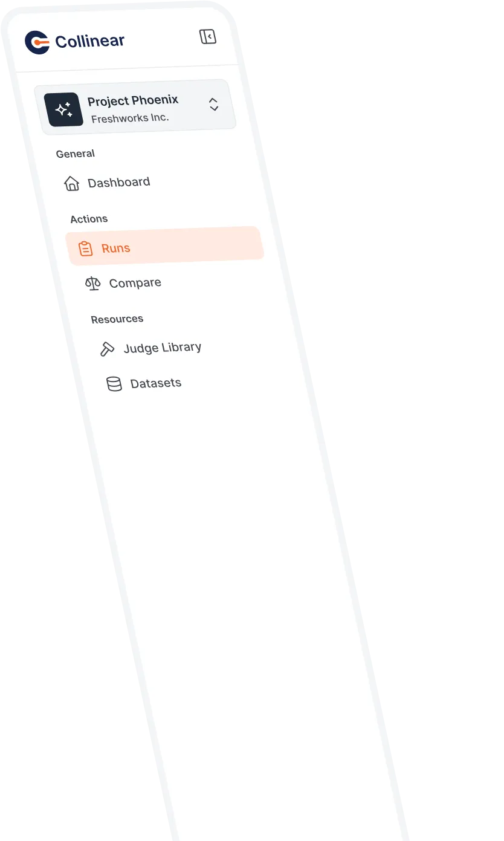Open the project switcher chevron arrows
This screenshot has width=504, height=841.
click(214, 104)
